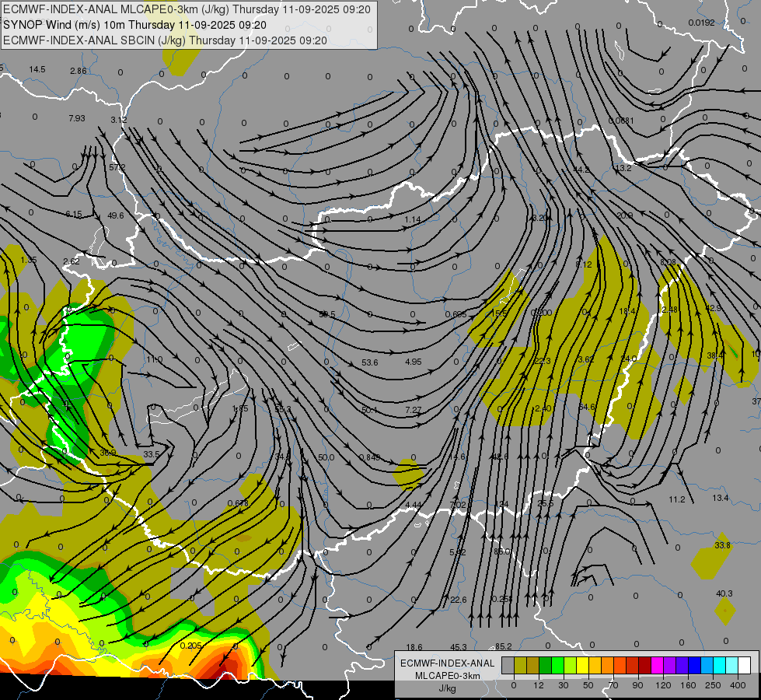The height and width of the screenshot is (700, 761).
Task: Click the map value 30.9
Action: (x=108, y=453)
